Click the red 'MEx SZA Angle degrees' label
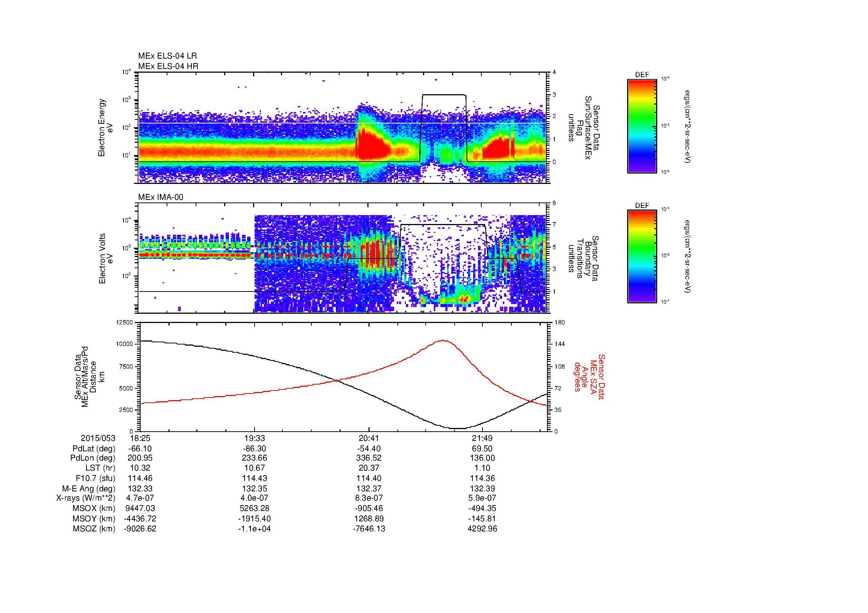This screenshot has width=868, height=613. pyautogui.click(x=589, y=377)
